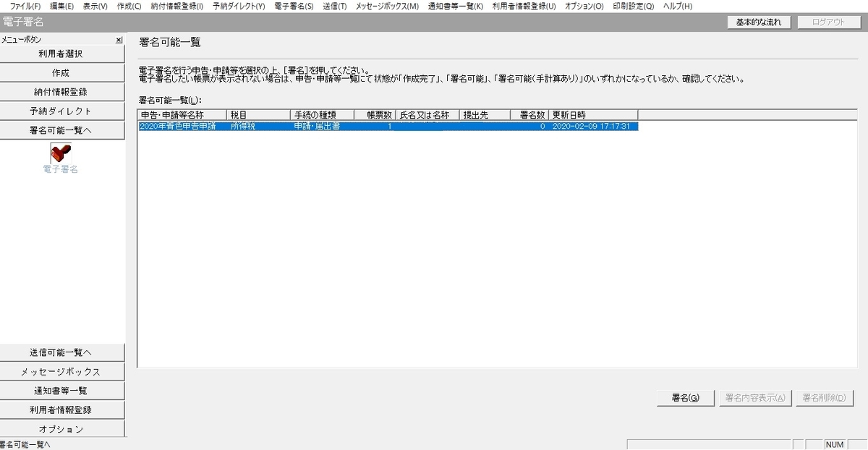
Task: Sort by 税目 column header
Action: coord(259,115)
